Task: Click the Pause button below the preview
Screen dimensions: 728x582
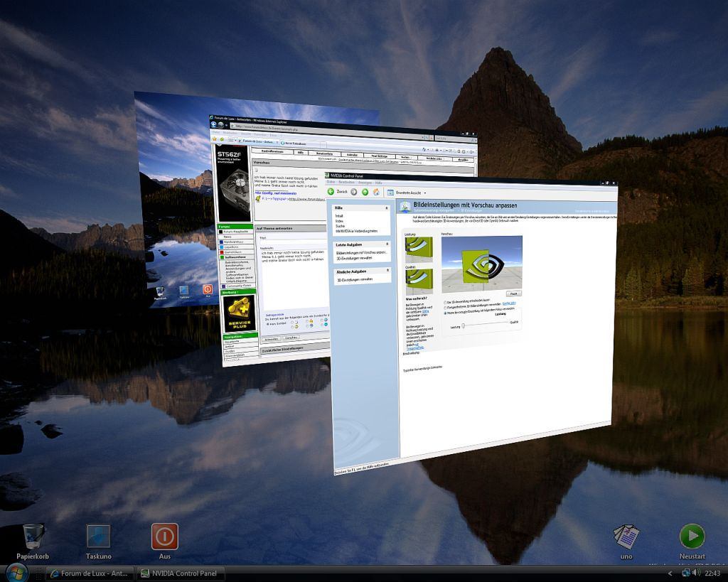Action: [x=513, y=293]
